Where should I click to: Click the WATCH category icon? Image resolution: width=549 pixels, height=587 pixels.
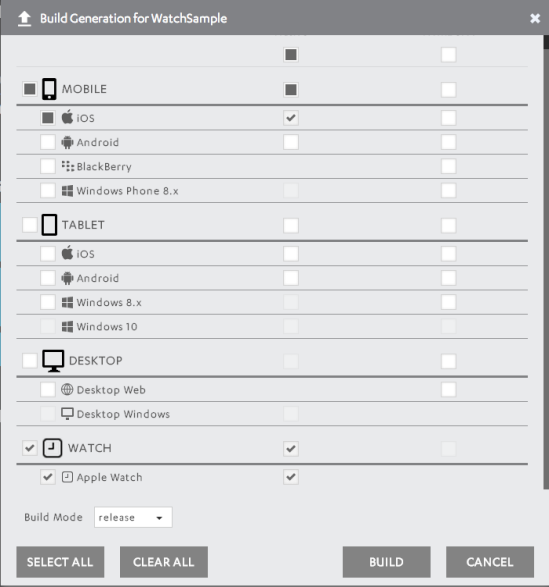(x=52, y=448)
